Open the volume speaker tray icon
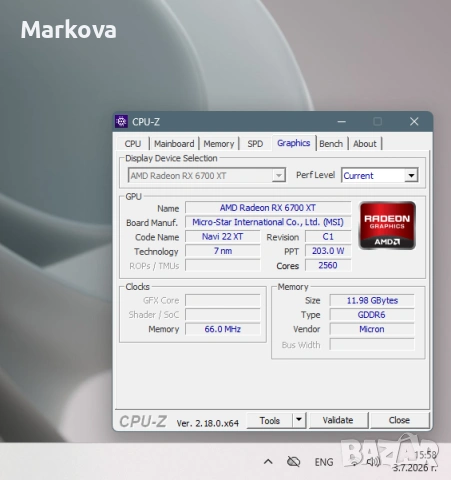Viewport: 451px width, 480px height. pyautogui.click(x=373, y=462)
